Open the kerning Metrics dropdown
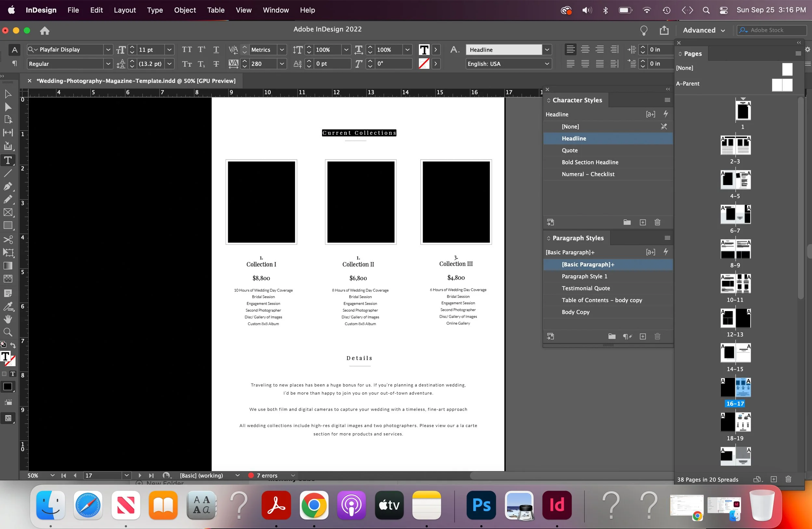This screenshot has width=812, height=529. [282, 50]
